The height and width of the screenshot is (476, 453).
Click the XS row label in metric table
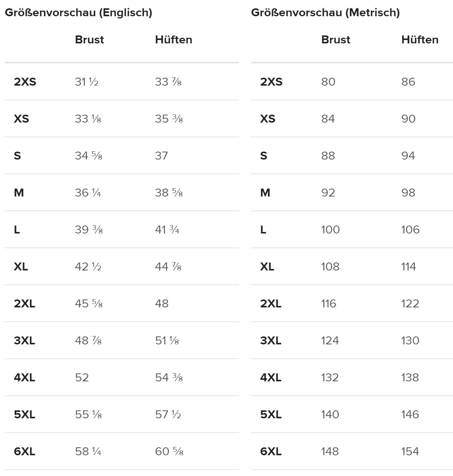[x=267, y=119]
